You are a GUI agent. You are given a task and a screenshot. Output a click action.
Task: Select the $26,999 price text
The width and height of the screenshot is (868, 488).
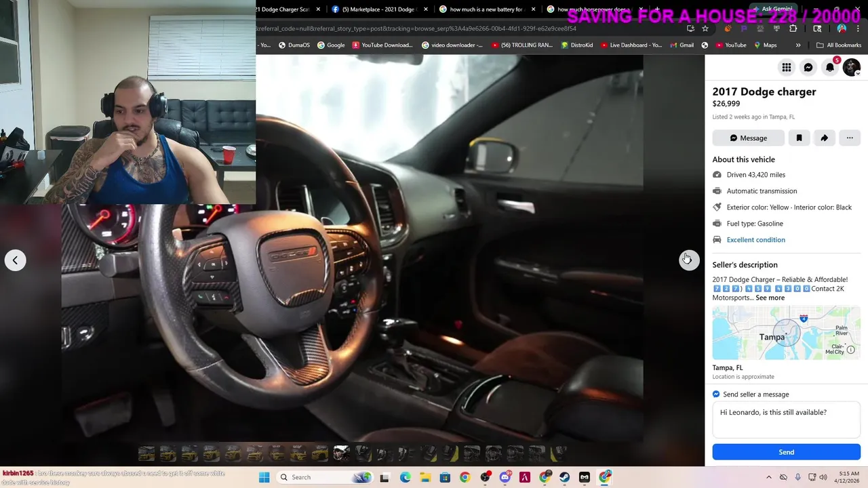[726, 104]
